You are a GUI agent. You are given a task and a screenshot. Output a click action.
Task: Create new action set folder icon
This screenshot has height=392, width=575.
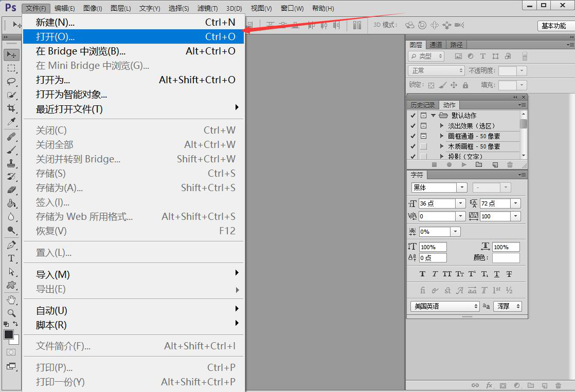point(479,165)
